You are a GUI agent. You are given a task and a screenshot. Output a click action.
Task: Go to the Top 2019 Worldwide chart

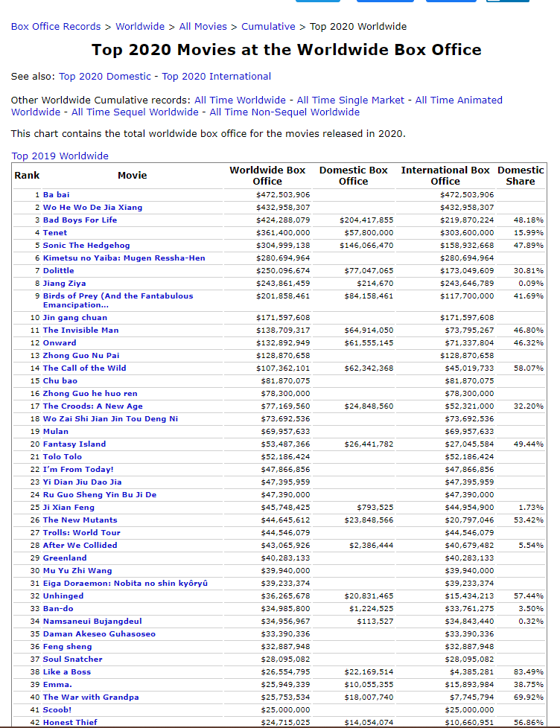click(60, 156)
